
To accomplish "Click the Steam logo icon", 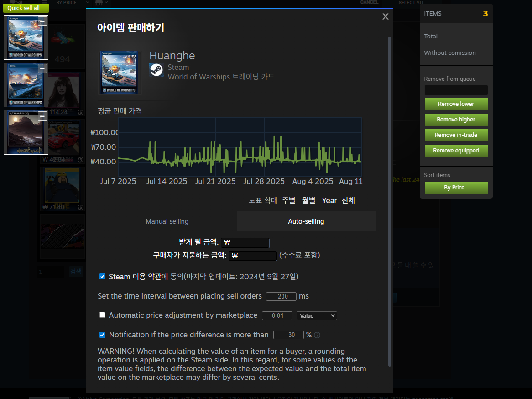I will click(x=156, y=70).
